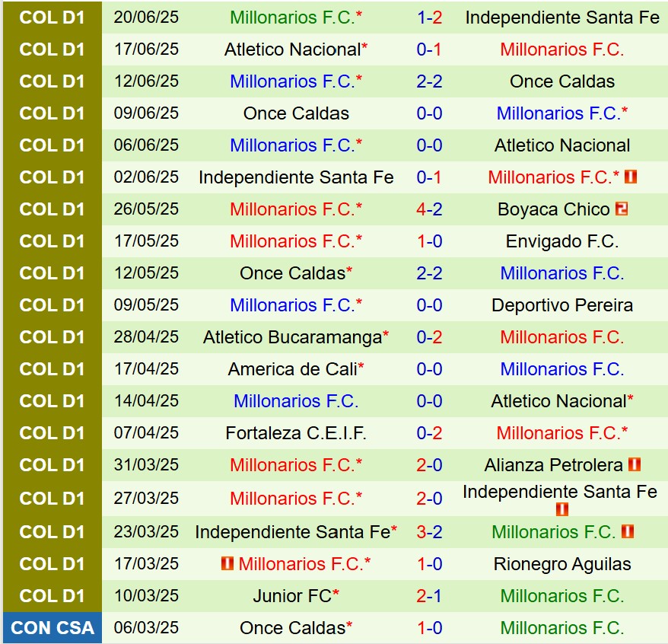Click red card icon beside Millonarios on 02/06/25
Viewport: 668px width, 644px height.
click(630, 177)
